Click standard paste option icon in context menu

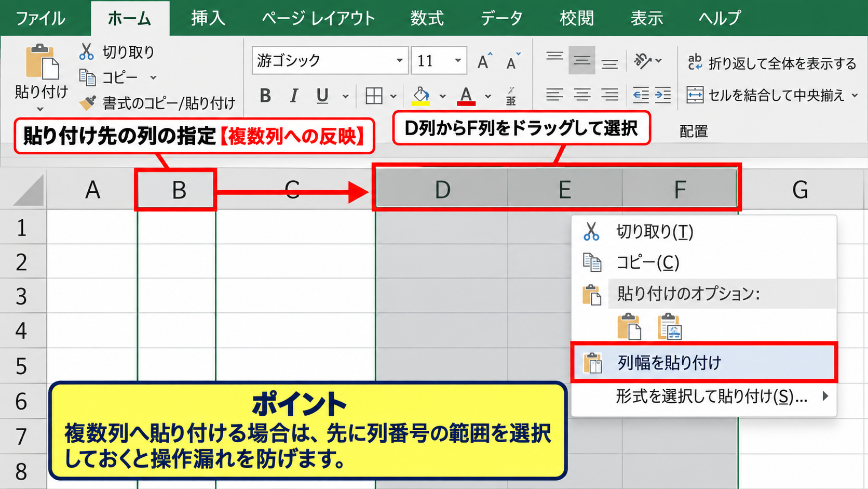point(629,327)
